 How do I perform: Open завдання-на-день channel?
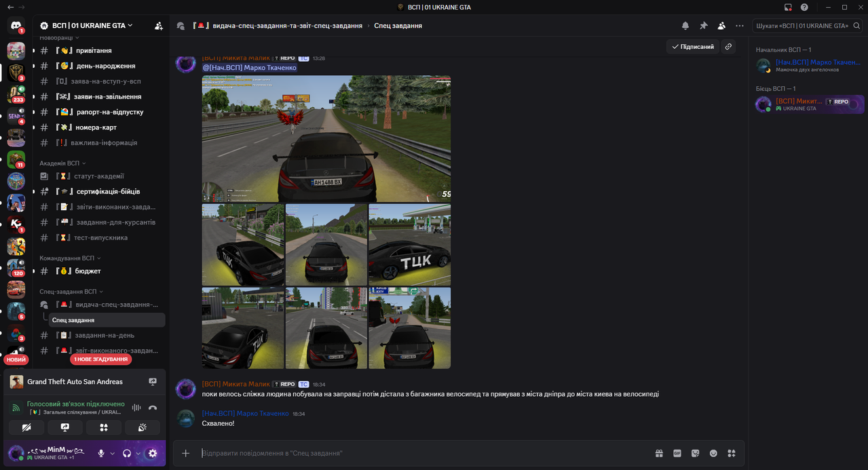coord(99,335)
